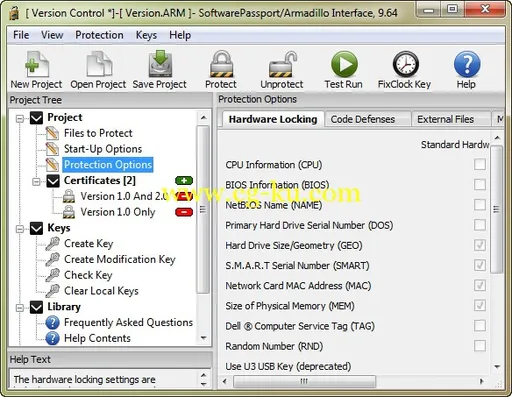Screen dimensions: 512x397
Task: Toggle Network Card MAC Address (MAC) checkbox
Action: [x=480, y=285]
